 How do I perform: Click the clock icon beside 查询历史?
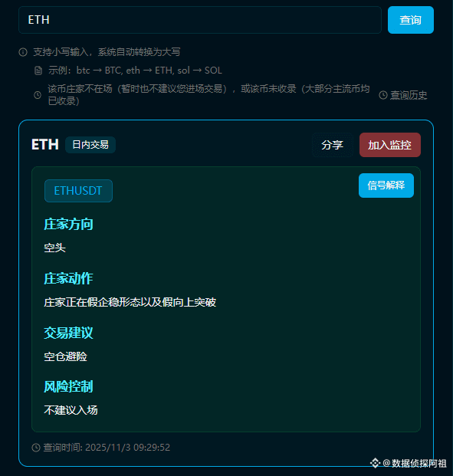(x=382, y=95)
